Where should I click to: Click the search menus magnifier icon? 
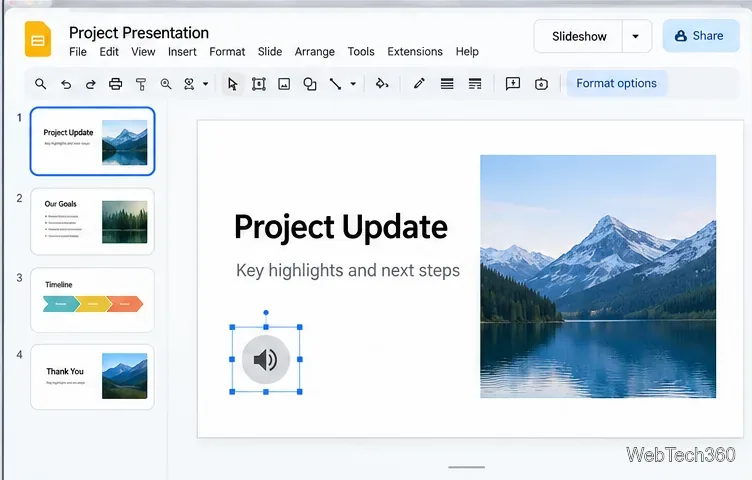41,84
